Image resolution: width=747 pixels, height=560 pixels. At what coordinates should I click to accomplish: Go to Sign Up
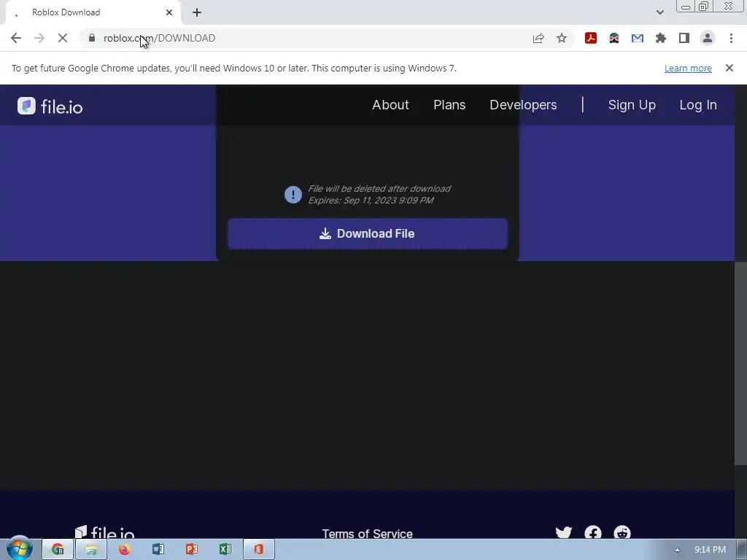point(632,105)
